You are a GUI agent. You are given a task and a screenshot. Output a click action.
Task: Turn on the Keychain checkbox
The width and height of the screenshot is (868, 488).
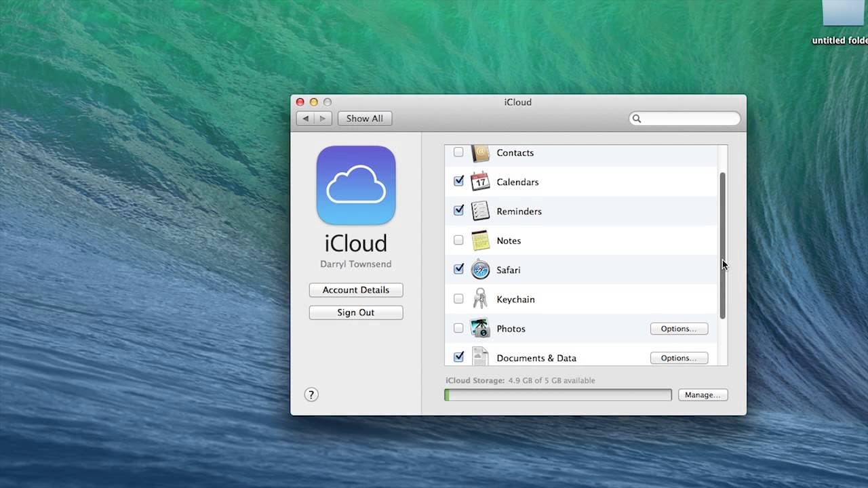tap(458, 299)
